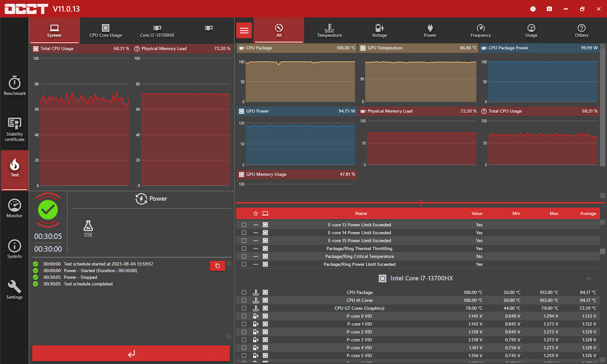Image resolution: width=607 pixels, height=364 pixels.
Task: Click the chip icon on the P-core 0 VID row
Action: (265, 316)
